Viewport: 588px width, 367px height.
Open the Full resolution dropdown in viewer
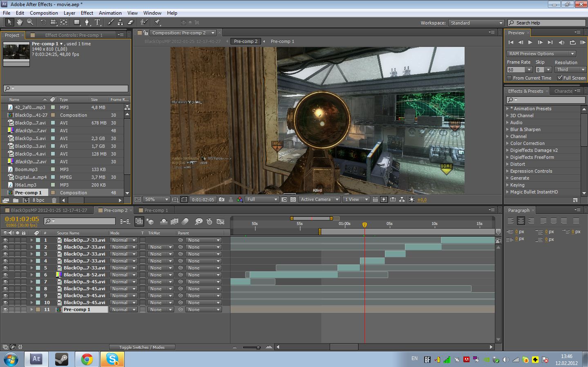coord(262,200)
